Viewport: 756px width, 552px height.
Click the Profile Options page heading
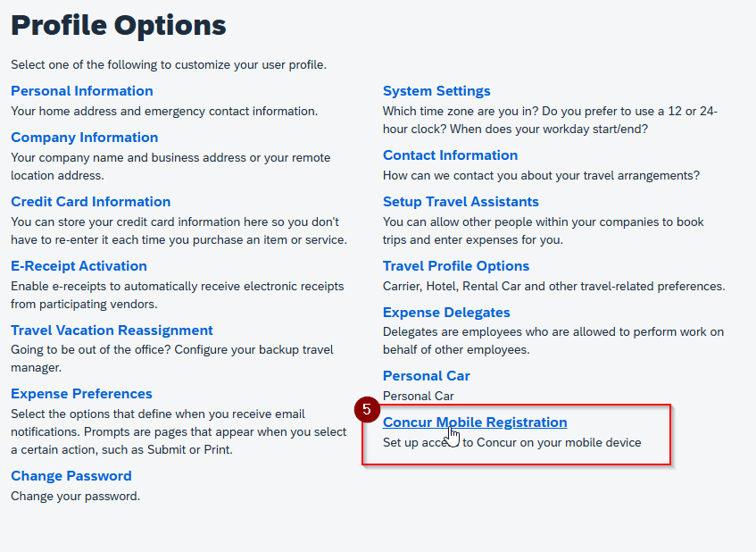pos(119,25)
